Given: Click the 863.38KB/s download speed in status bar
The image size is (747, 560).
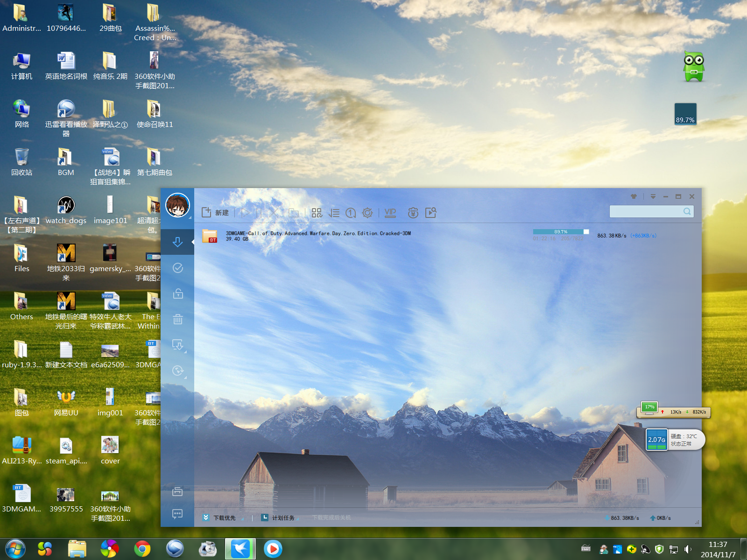Looking at the screenshot, I should pos(622,518).
